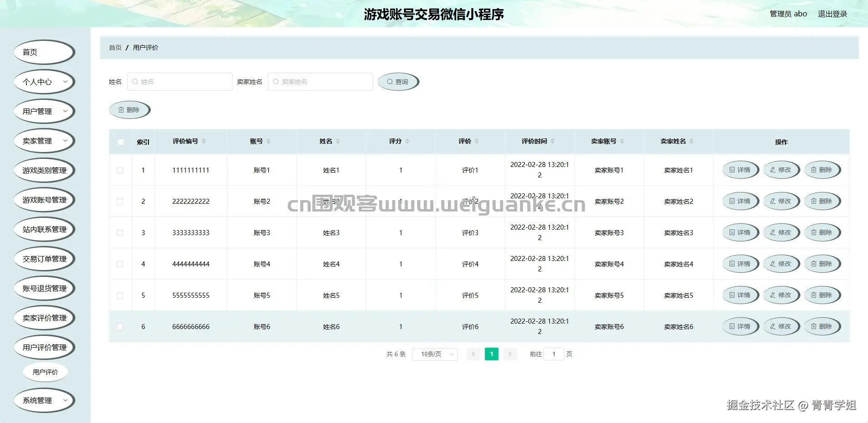The height and width of the screenshot is (423, 868).
Task: Select the 用户评价 submenu item
Action: tap(45, 372)
